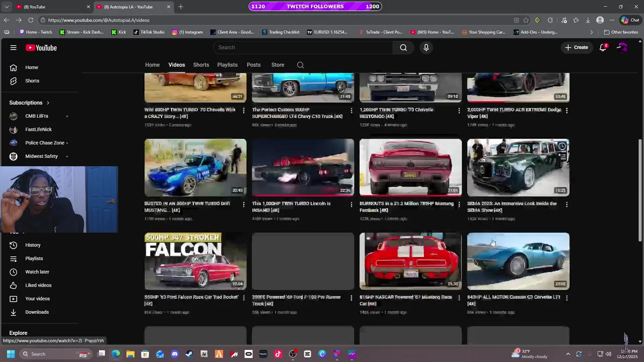This screenshot has width=644, height=362.
Task: Open more options for Wild 800HP Chevelle video
Action: click(x=244, y=110)
